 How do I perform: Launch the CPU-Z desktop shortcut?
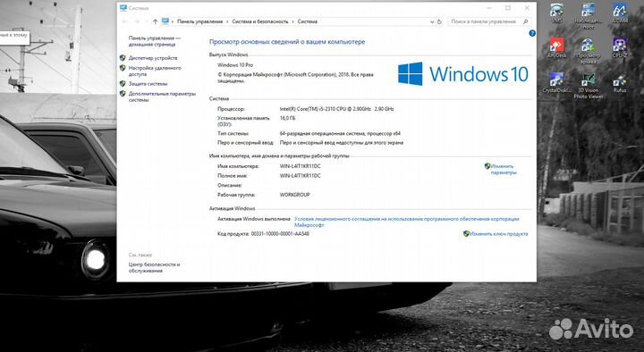619,47
